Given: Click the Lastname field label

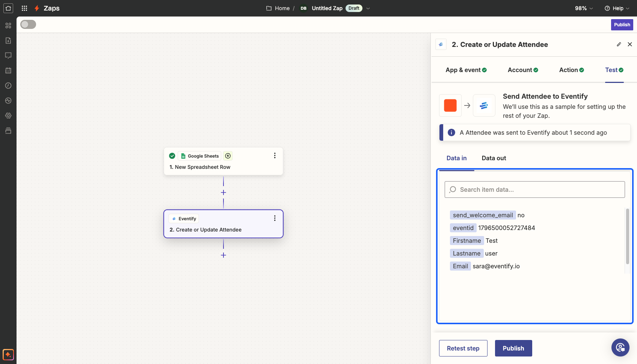Looking at the screenshot, I should pyautogui.click(x=466, y=253).
